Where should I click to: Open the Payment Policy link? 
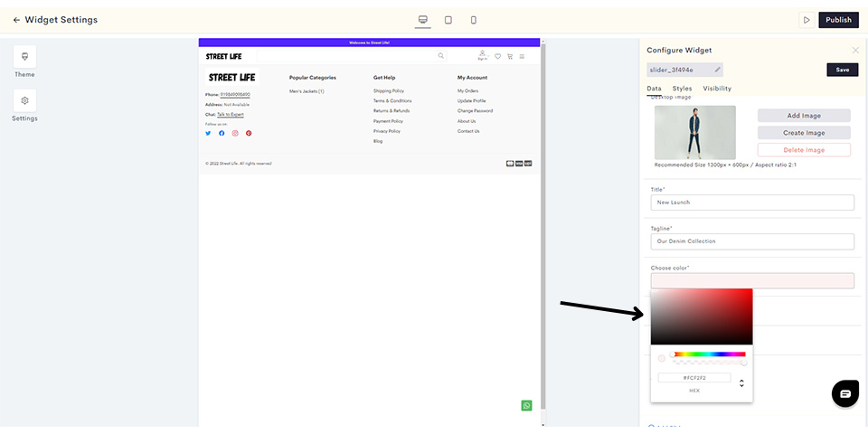point(388,121)
